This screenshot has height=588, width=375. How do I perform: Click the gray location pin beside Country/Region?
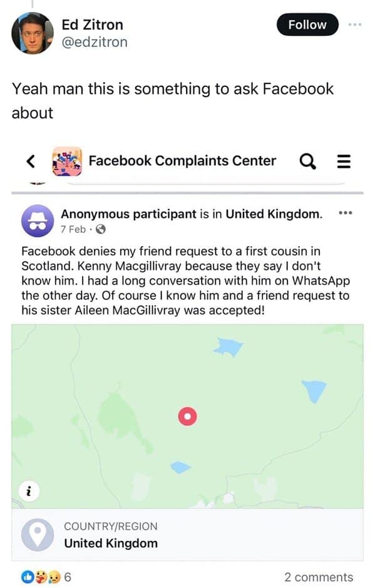tap(38, 535)
